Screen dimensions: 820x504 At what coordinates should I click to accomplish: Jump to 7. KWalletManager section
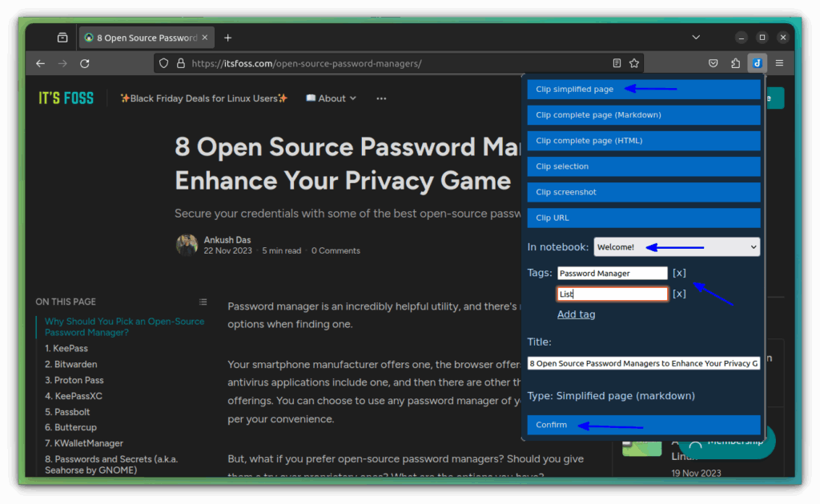pyautogui.click(x=84, y=443)
